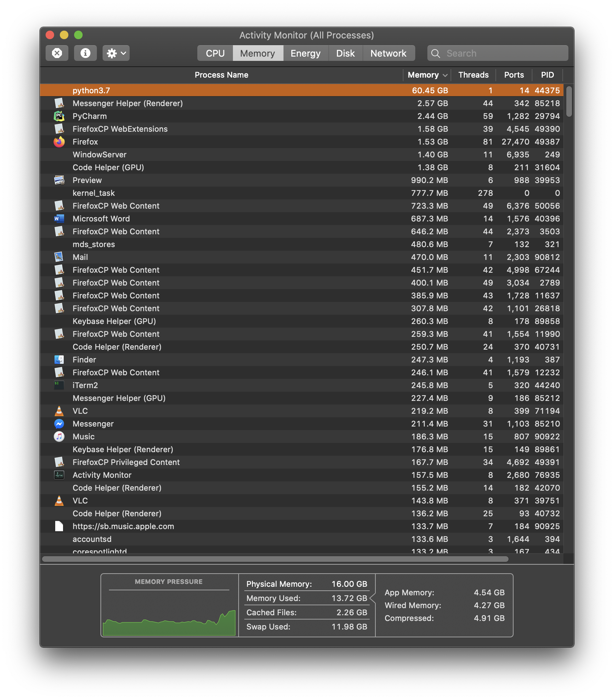Click the VLC cone icon

coord(59,411)
